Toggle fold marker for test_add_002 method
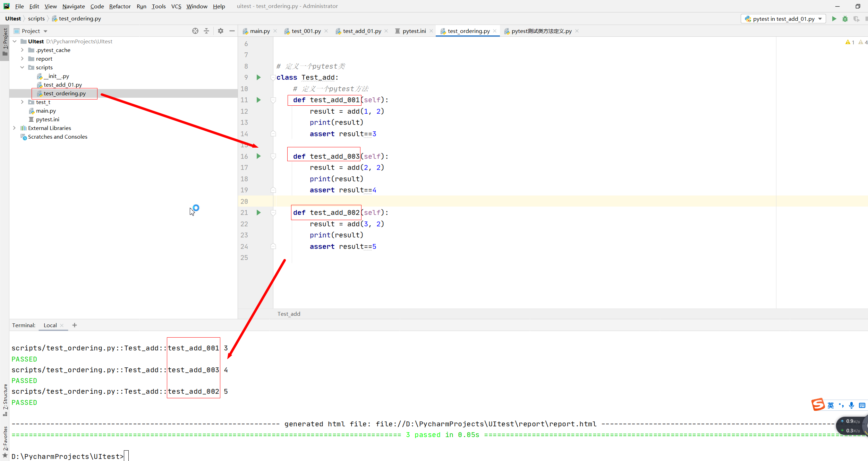Image resolution: width=868 pixels, height=461 pixels. coord(273,213)
